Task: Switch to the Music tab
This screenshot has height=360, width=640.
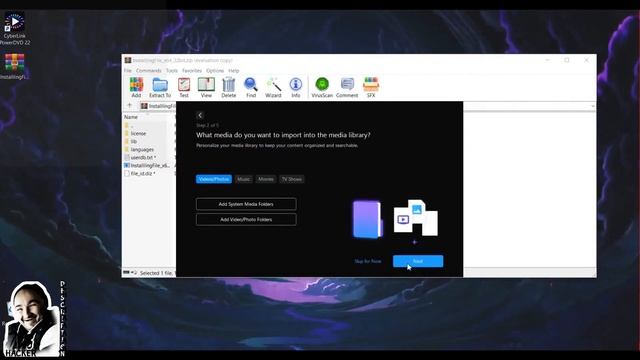Action: [244, 179]
